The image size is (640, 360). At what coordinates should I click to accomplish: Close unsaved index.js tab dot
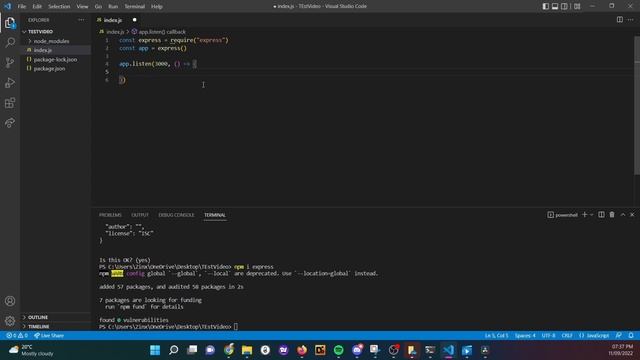(x=134, y=20)
